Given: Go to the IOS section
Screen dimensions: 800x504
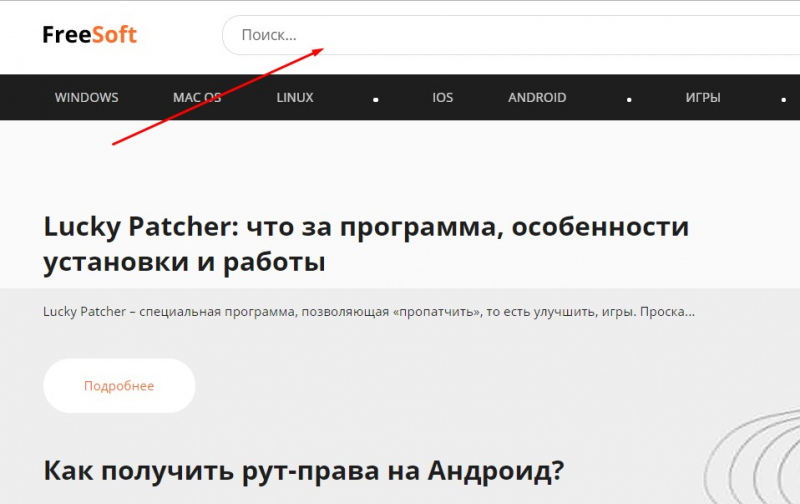Looking at the screenshot, I should [442, 97].
